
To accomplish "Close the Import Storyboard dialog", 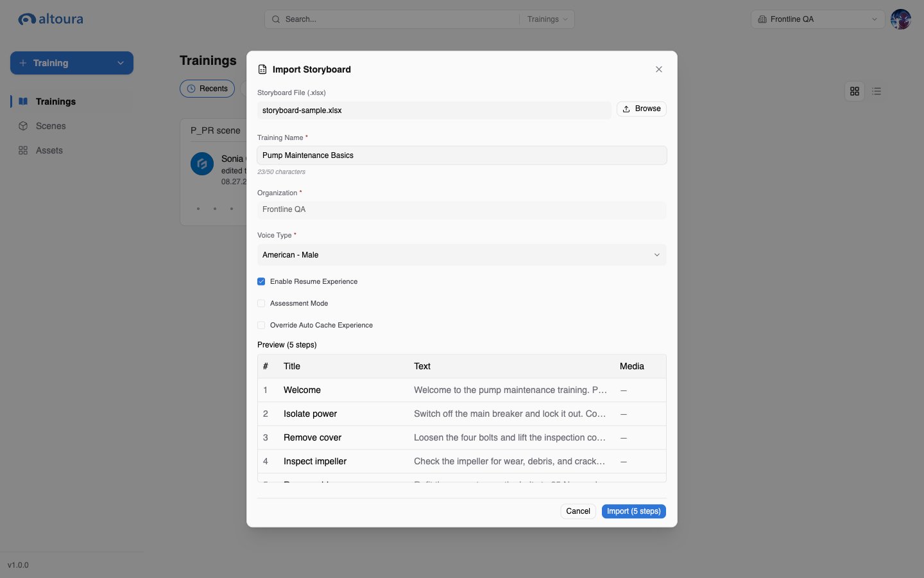I will 659,69.
